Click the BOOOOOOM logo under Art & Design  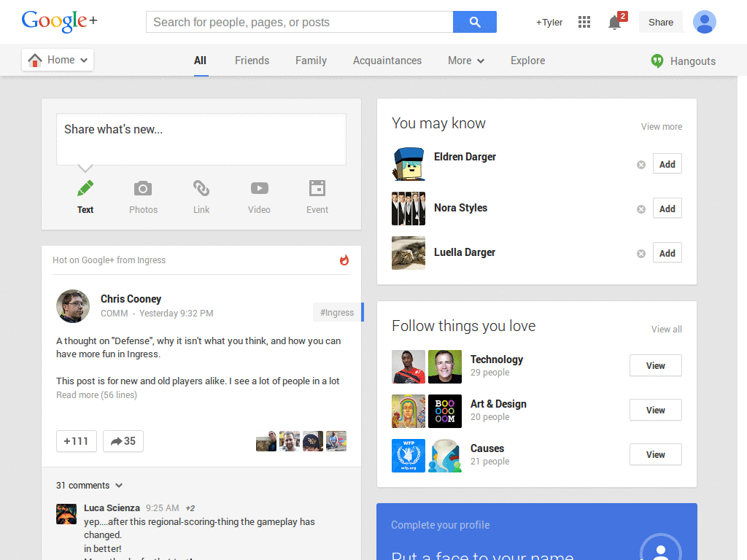(x=445, y=411)
